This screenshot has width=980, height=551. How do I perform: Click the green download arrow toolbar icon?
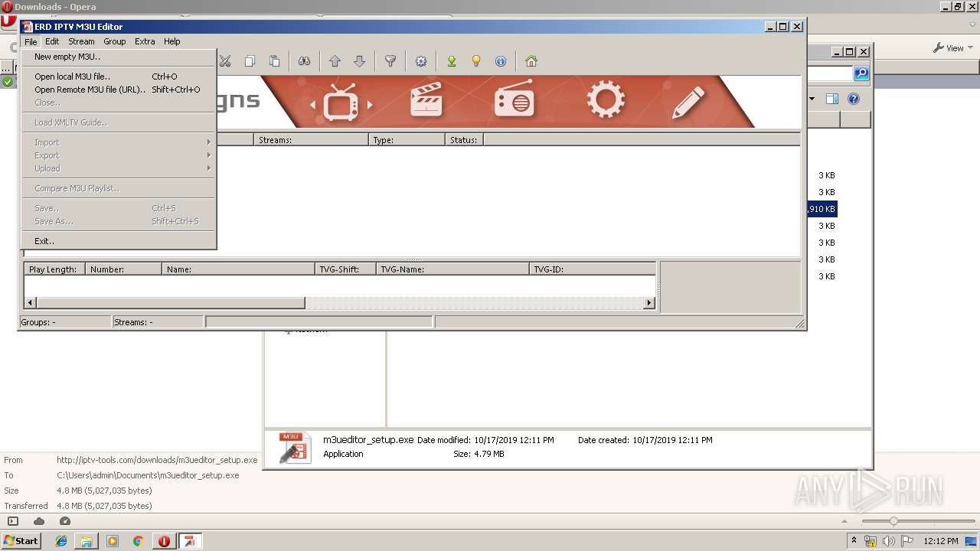point(452,61)
